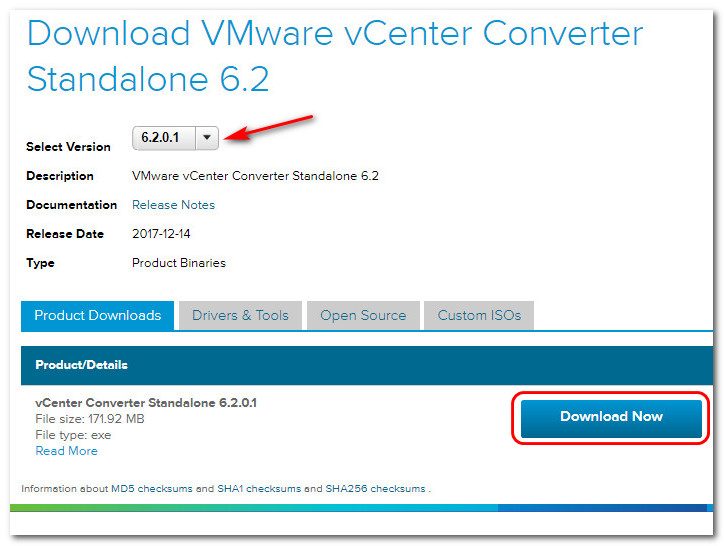Open the Read More link
The width and height of the screenshot is (724, 546).
click(x=66, y=451)
